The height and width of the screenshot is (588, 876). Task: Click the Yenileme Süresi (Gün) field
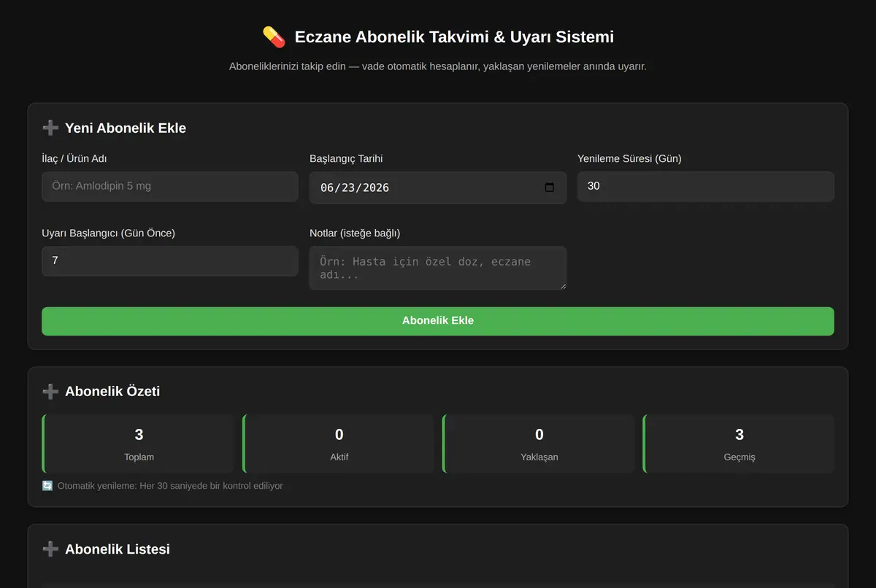pyautogui.click(x=706, y=186)
